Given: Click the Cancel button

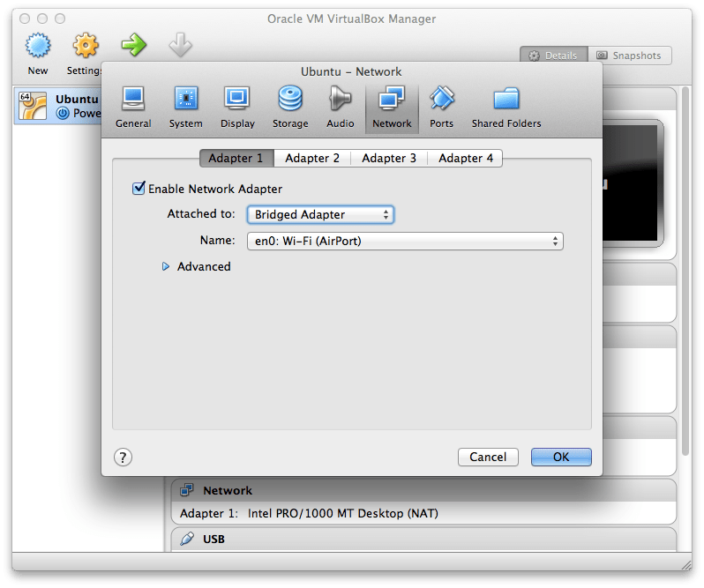Looking at the screenshot, I should [x=488, y=457].
